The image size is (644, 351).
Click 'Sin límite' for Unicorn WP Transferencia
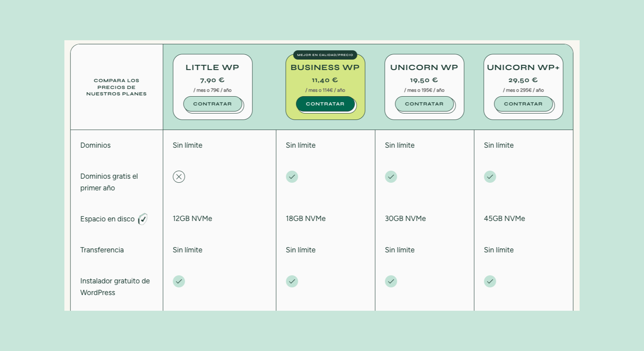click(x=400, y=250)
